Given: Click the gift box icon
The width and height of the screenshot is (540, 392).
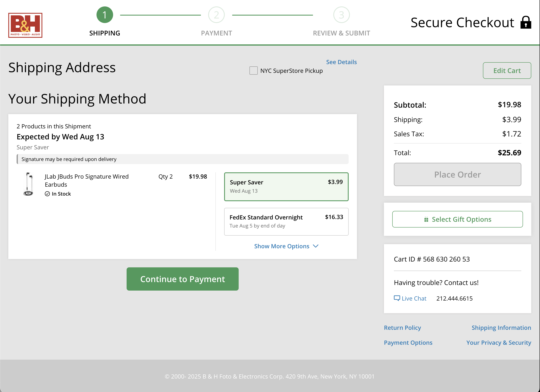Looking at the screenshot, I should (x=426, y=219).
